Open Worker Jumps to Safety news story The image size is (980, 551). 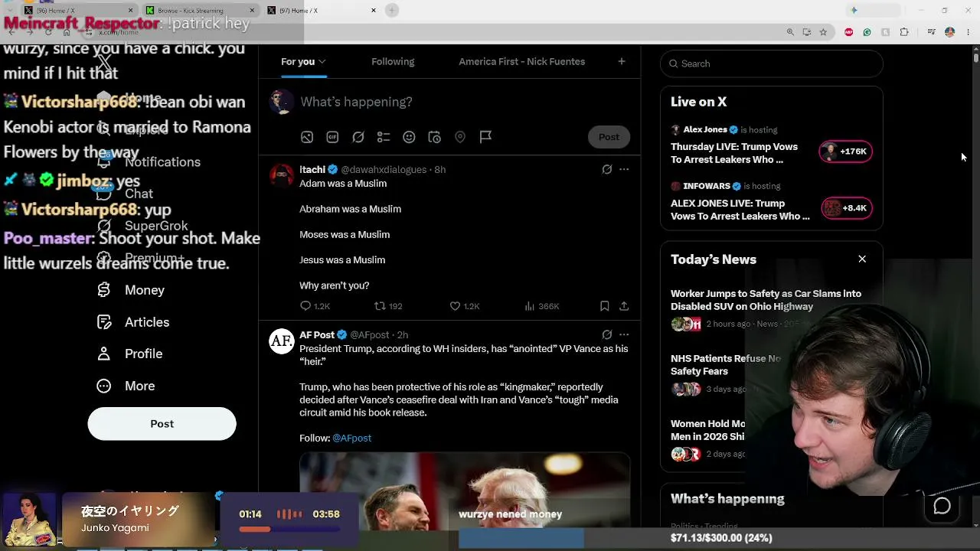pyautogui.click(x=766, y=300)
